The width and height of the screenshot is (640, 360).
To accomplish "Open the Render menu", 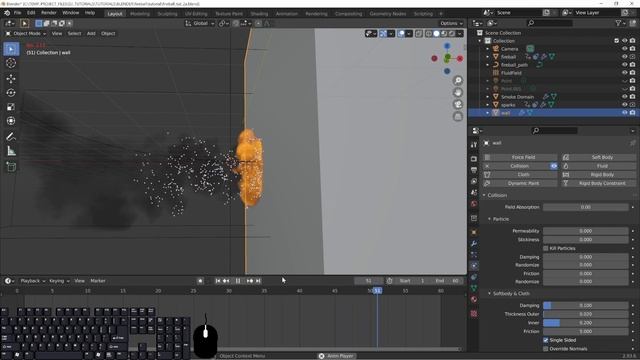I will point(49,13).
